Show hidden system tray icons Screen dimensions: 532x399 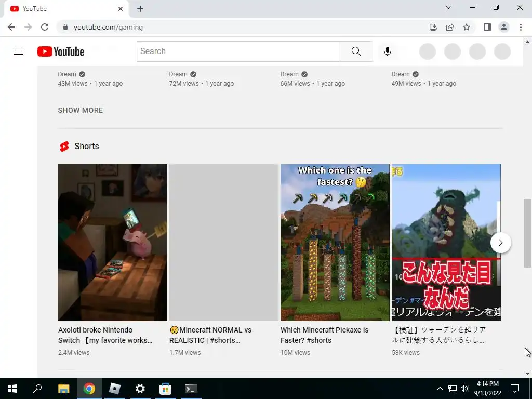pos(440,389)
